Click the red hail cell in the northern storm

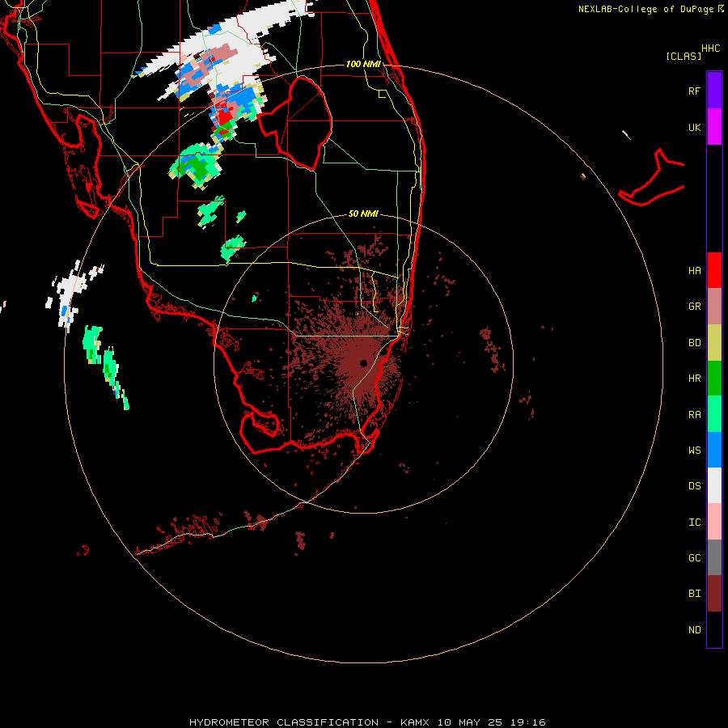point(226,116)
